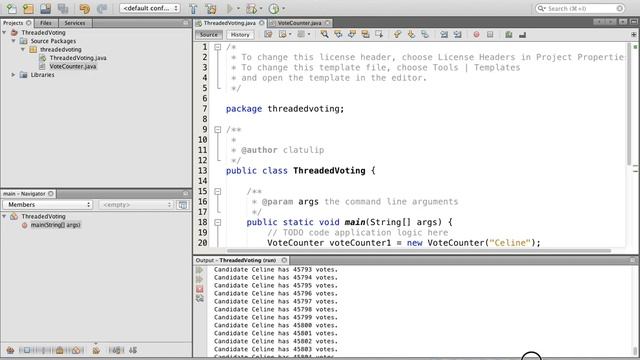Click the New Project toolbar icon

28,9
